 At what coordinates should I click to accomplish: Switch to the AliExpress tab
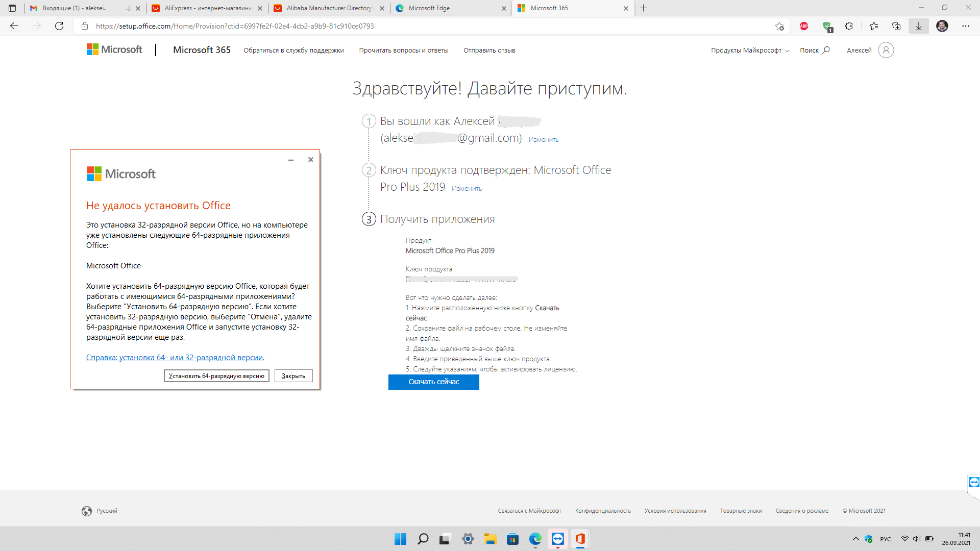(207, 8)
